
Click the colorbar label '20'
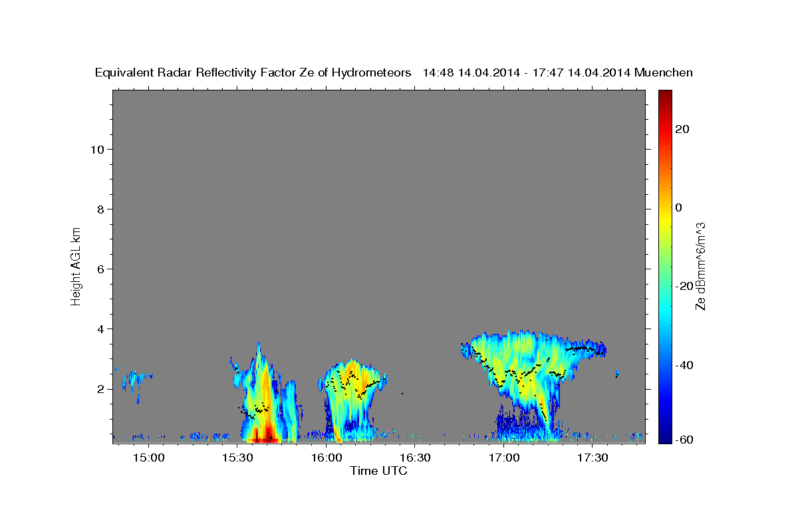point(682,129)
